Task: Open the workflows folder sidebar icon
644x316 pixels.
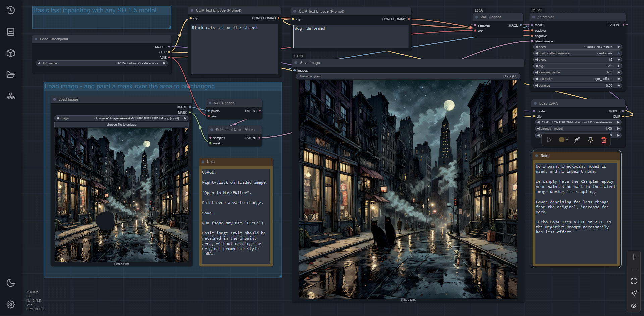Action: pyautogui.click(x=11, y=75)
